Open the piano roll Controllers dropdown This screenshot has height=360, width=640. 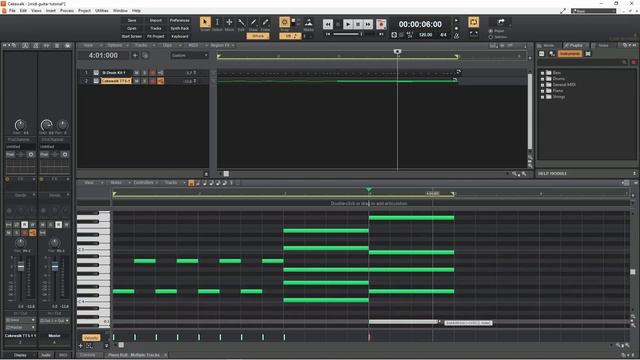pos(146,182)
